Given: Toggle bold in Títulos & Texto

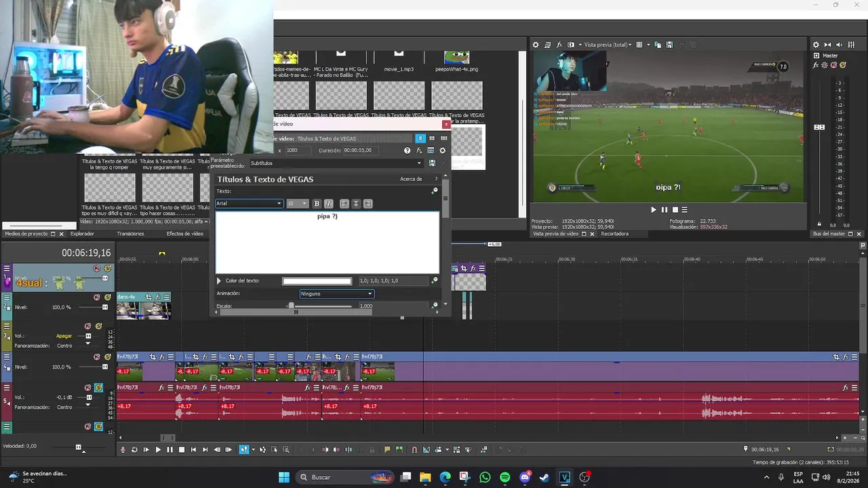Looking at the screenshot, I should (317, 203).
